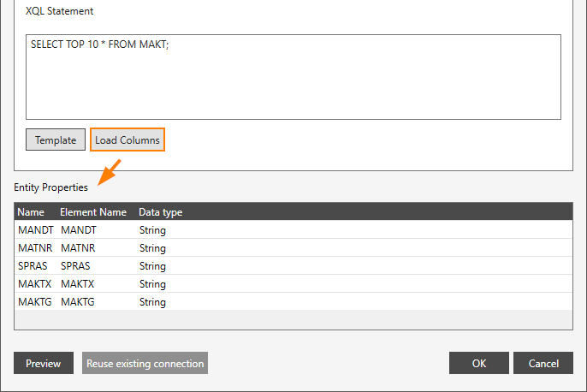Click Preview button
This screenshot has height=392, width=587.
click(44, 363)
